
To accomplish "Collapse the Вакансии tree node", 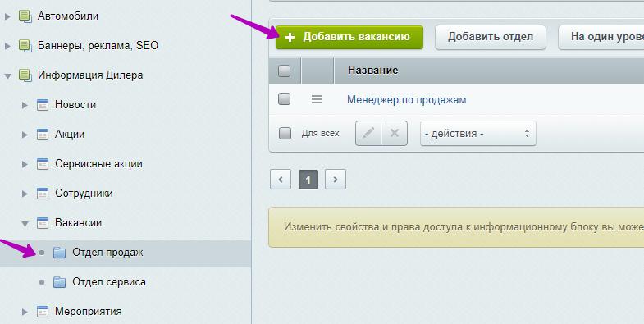I will click(x=25, y=224).
